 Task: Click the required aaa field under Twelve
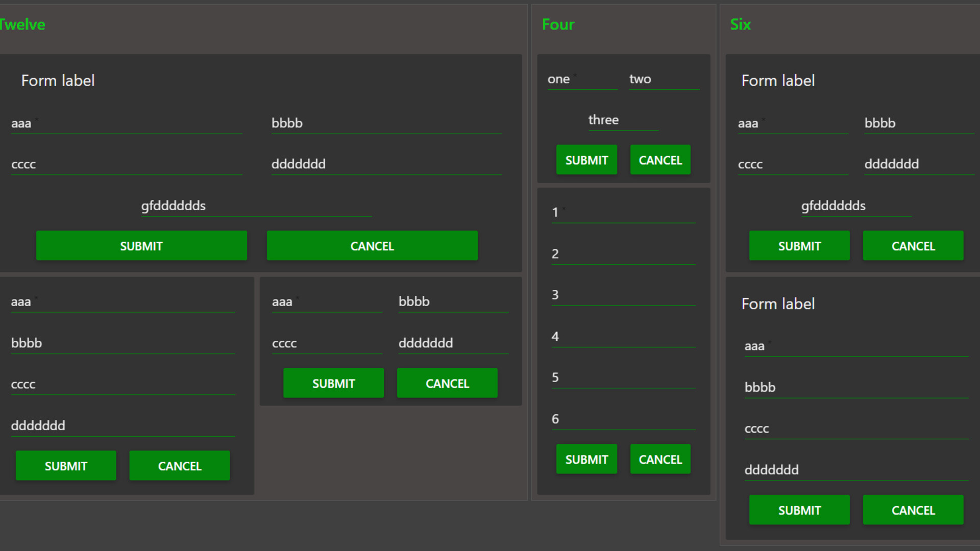coord(126,123)
